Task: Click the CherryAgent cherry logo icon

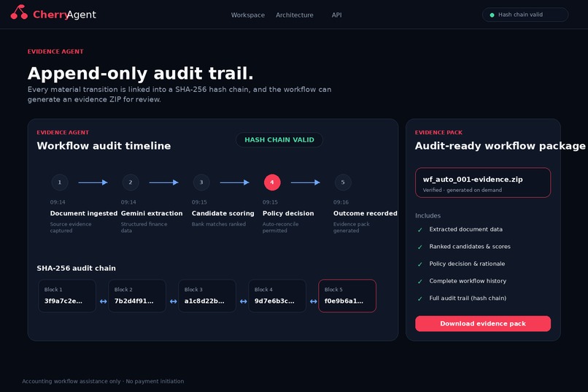Action: pyautogui.click(x=19, y=12)
